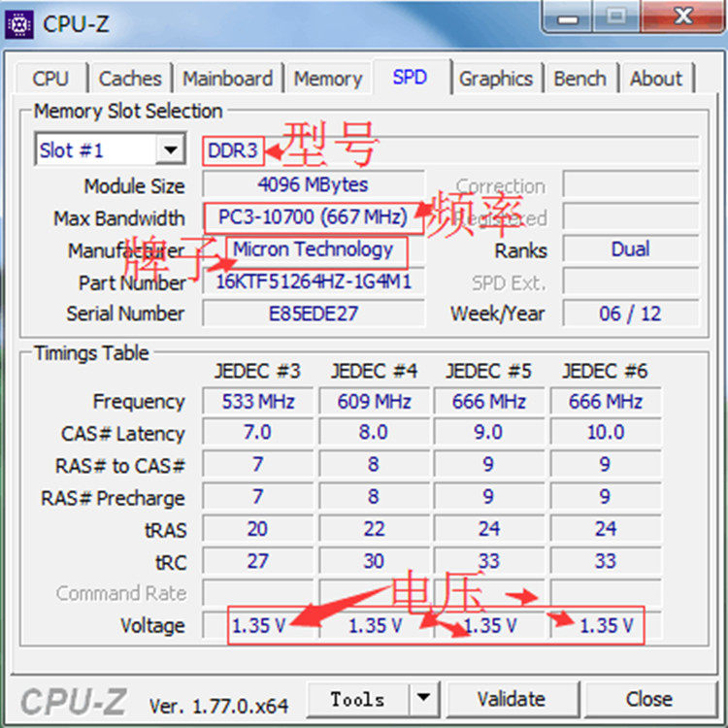Screen dimensions: 728x728
Task: Open the Caches tab
Action: click(x=130, y=79)
